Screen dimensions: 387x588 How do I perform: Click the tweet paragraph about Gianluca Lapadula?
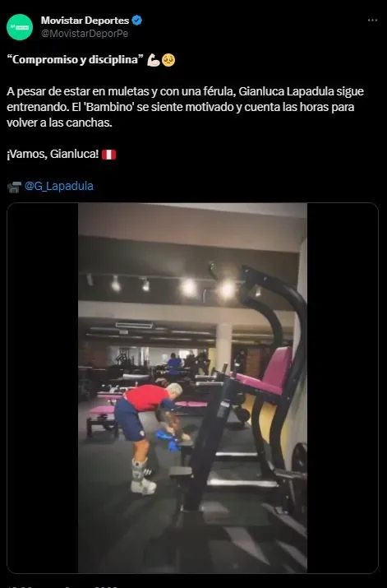(x=185, y=107)
